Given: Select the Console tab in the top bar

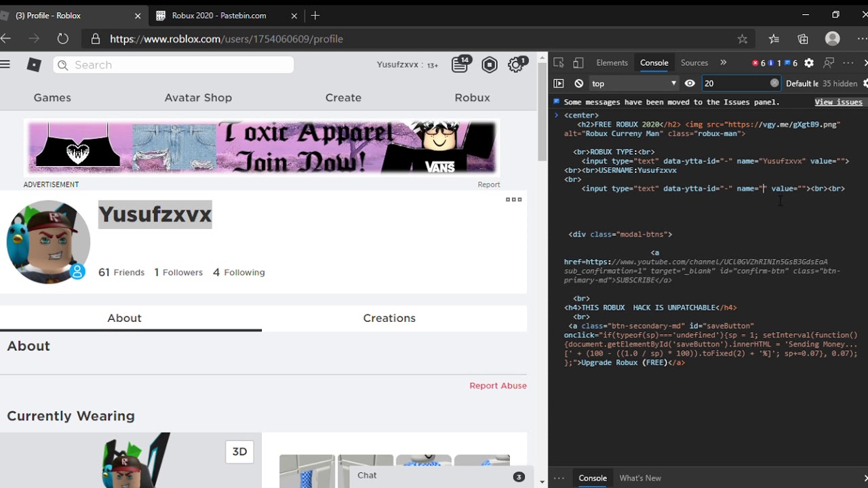Looking at the screenshot, I should point(654,62).
